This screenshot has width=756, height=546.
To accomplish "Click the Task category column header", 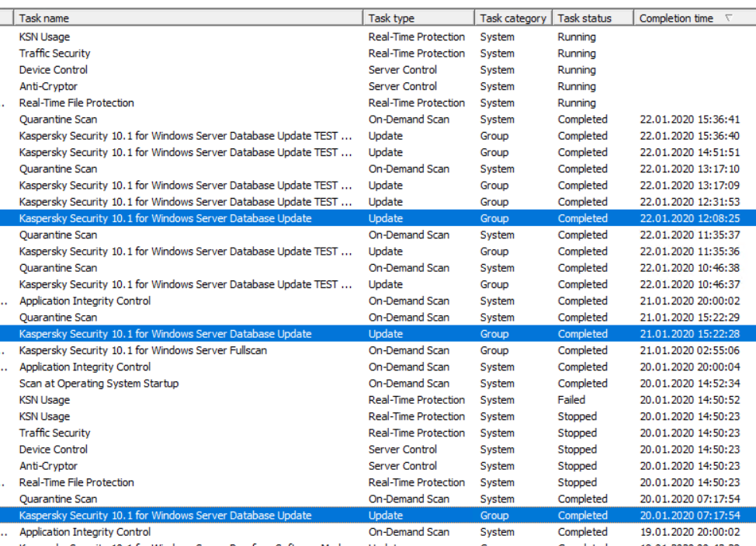I will pos(513,18).
